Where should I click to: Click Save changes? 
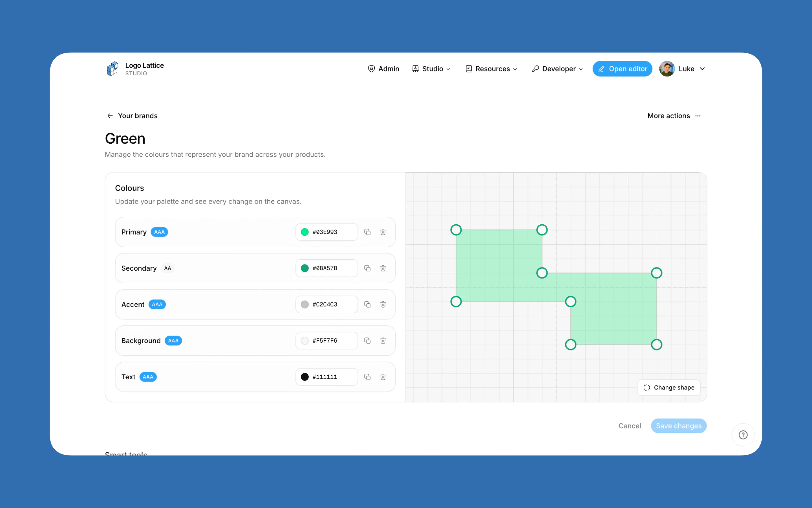click(x=678, y=426)
